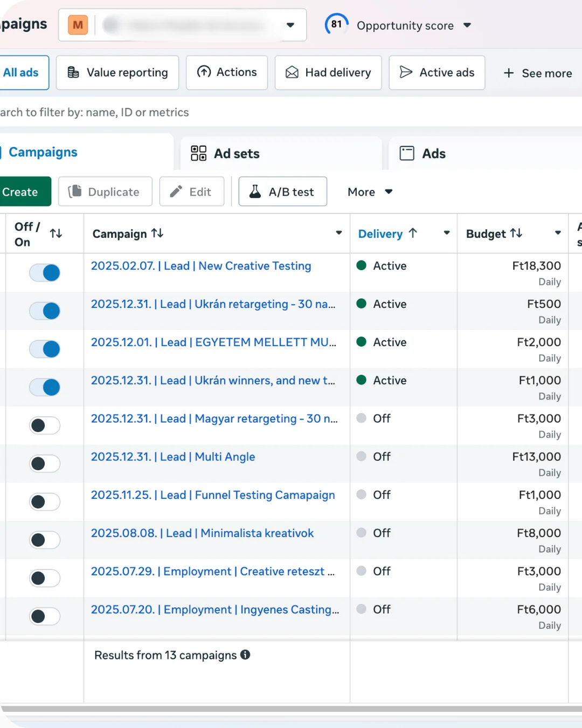Viewport: 582px width, 728px height.
Task: Click the Duplicate button
Action: pyautogui.click(x=105, y=191)
